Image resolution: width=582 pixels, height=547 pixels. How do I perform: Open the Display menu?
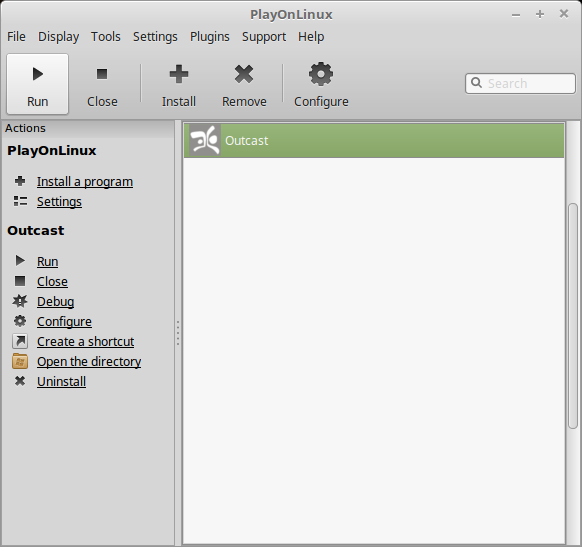pos(59,37)
